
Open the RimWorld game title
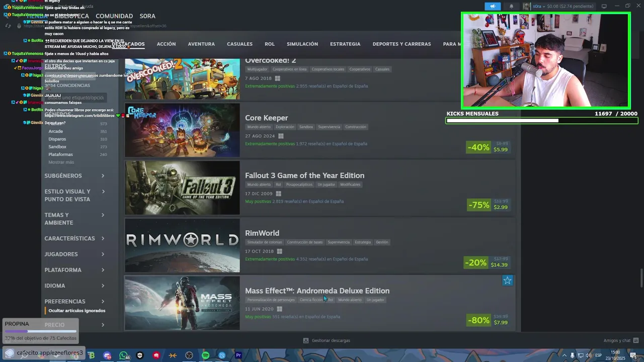[x=262, y=233]
